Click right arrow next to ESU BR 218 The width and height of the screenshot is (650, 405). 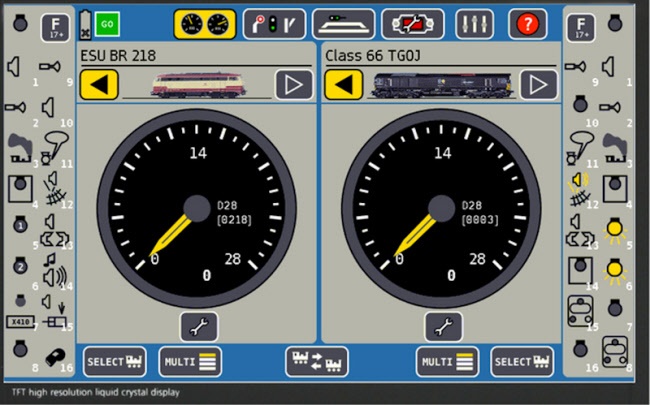pyautogui.click(x=293, y=84)
